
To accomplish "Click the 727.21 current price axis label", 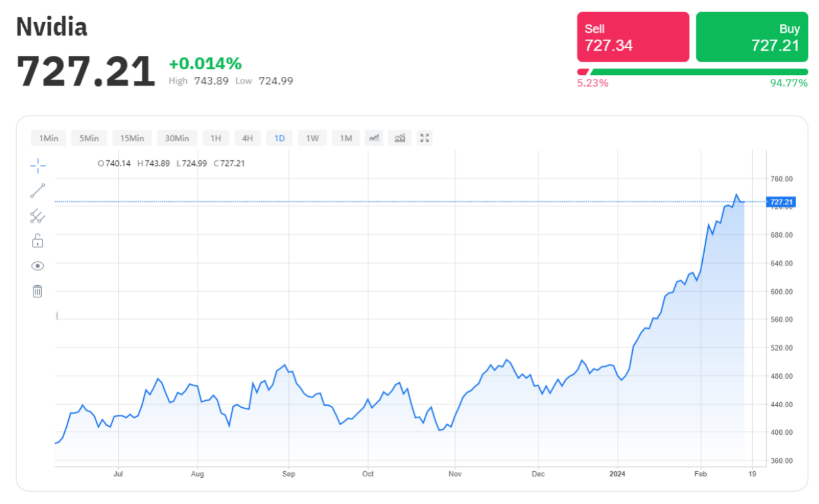I will (x=781, y=202).
